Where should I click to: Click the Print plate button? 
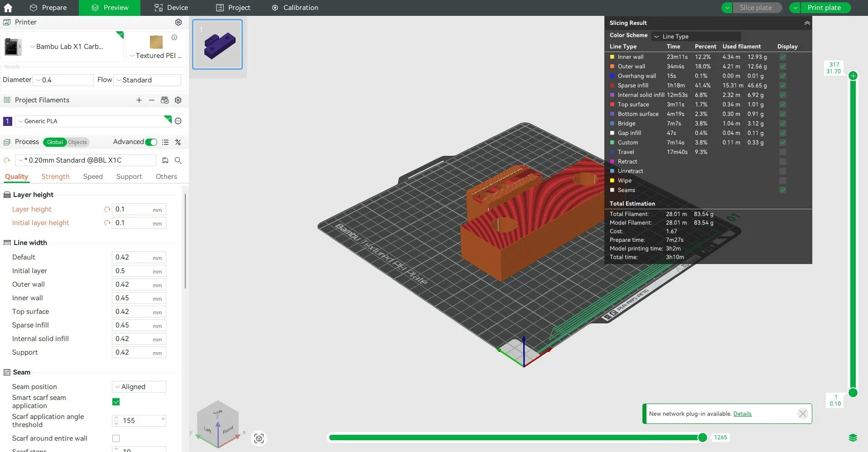point(825,8)
